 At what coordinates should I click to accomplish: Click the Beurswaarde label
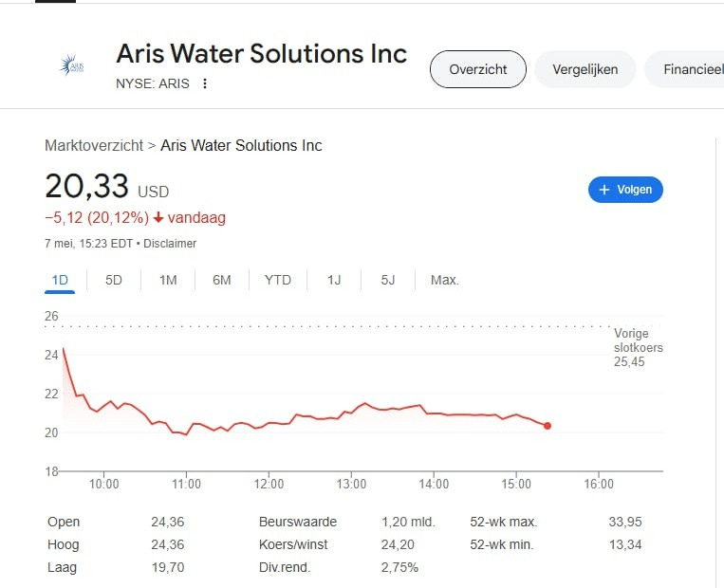coord(298,522)
